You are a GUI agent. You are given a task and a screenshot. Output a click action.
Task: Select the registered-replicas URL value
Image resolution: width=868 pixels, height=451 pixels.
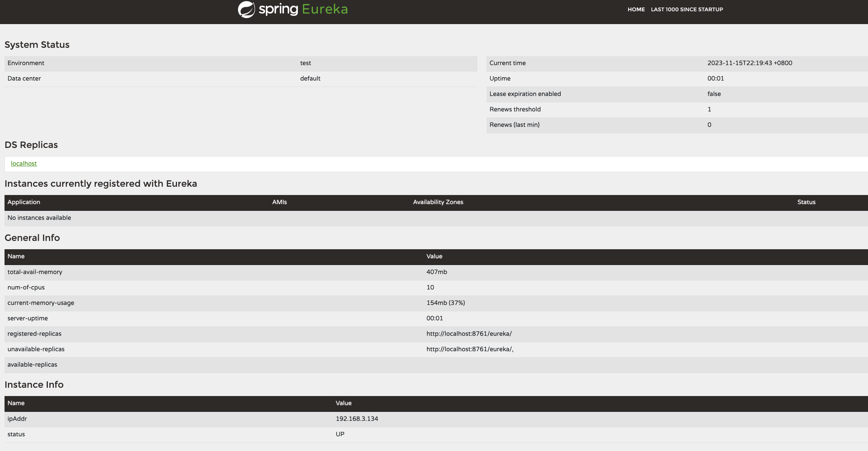click(x=469, y=334)
